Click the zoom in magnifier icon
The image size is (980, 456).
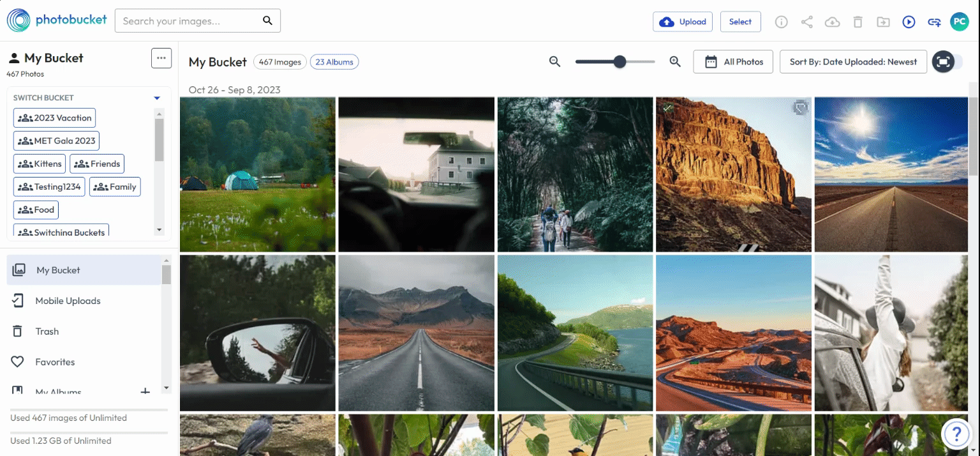pos(675,61)
